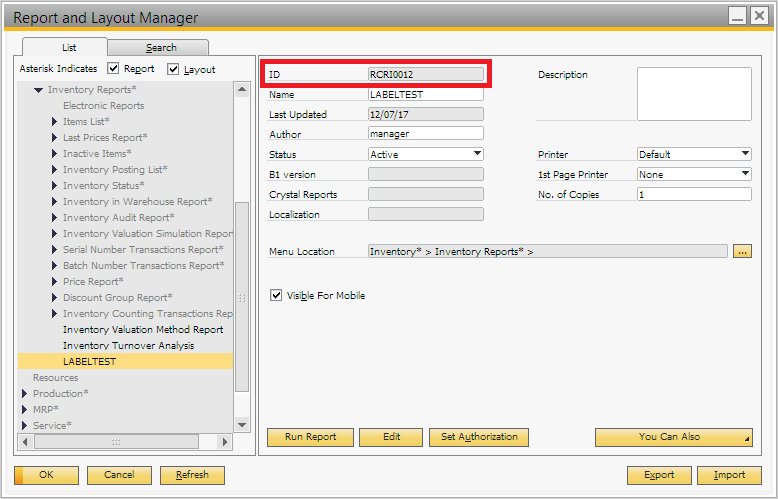Switch to the Search tab
This screenshot has width=778, height=499.
pyautogui.click(x=160, y=48)
